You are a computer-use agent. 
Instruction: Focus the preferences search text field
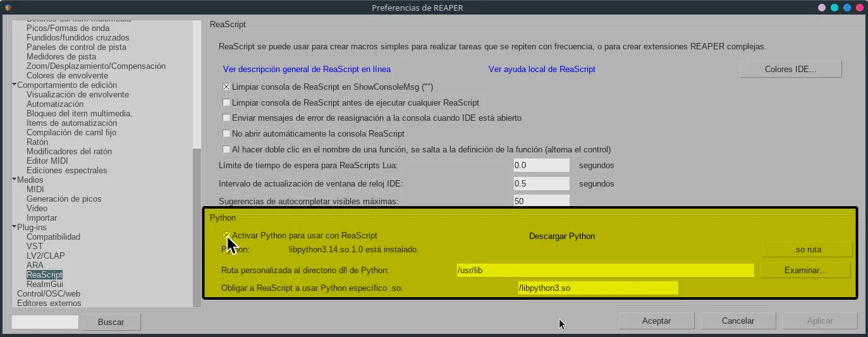[45, 322]
